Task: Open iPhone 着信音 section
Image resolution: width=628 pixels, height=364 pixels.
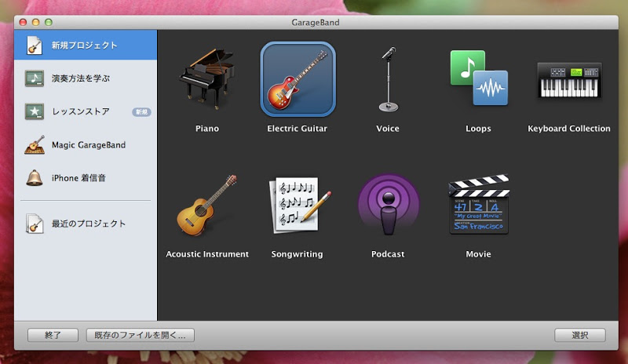Action: 86,178
